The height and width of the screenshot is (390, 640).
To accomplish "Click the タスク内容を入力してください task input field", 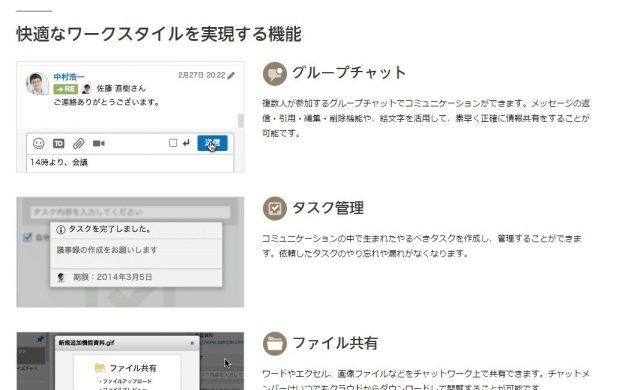I will pyautogui.click(x=131, y=212).
